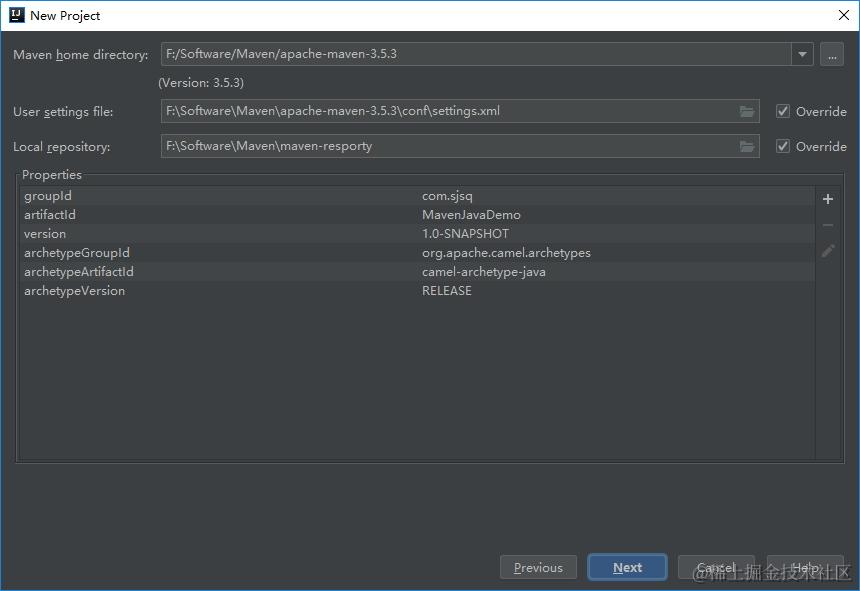
Task: Click the Local repository label
Action: 61,147
